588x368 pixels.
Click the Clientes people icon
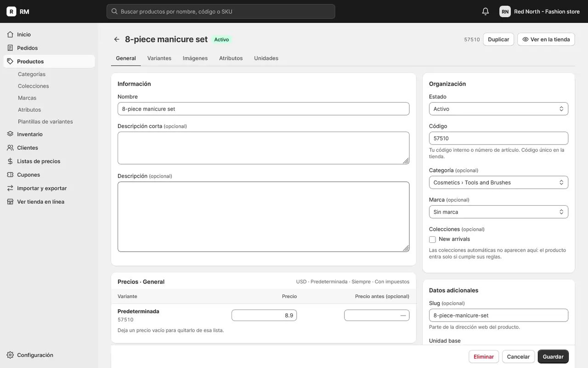(x=11, y=148)
